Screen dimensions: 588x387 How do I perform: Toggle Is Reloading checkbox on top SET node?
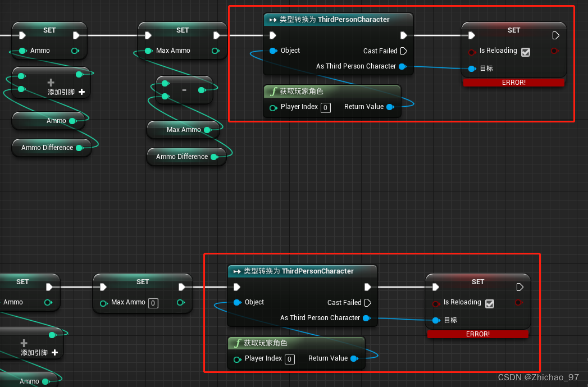coord(526,52)
